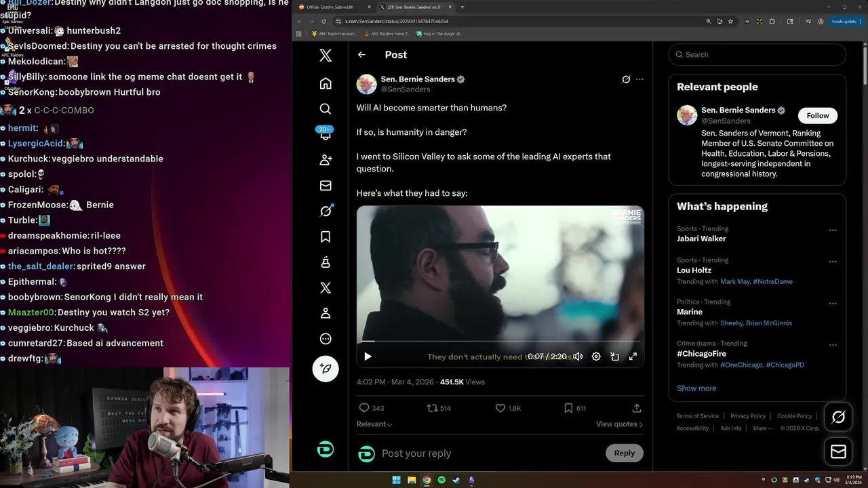
Task: Open floating Messages button at bottom right
Action: [x=838, y=451]
